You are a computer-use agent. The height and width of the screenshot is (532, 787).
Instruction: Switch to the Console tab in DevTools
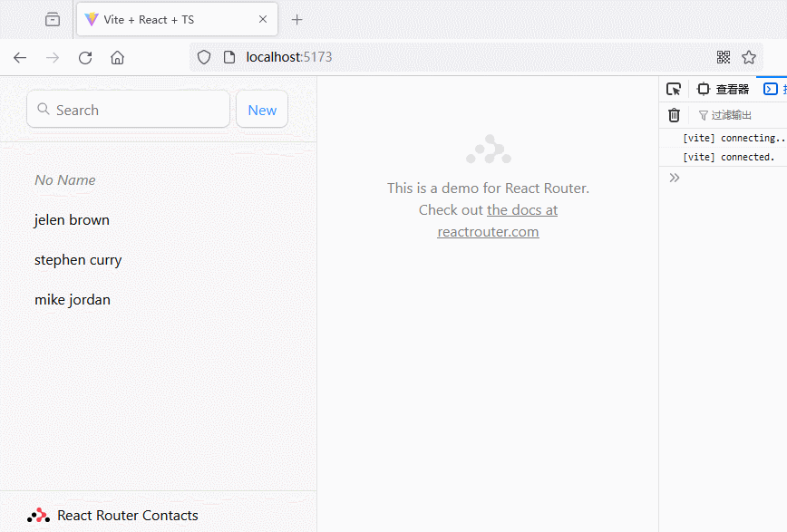(772, 89)
